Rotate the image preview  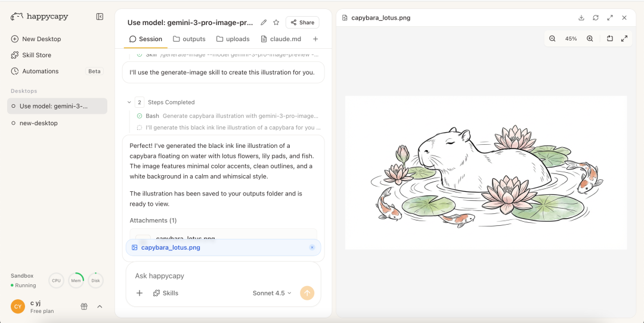[610, 39]
